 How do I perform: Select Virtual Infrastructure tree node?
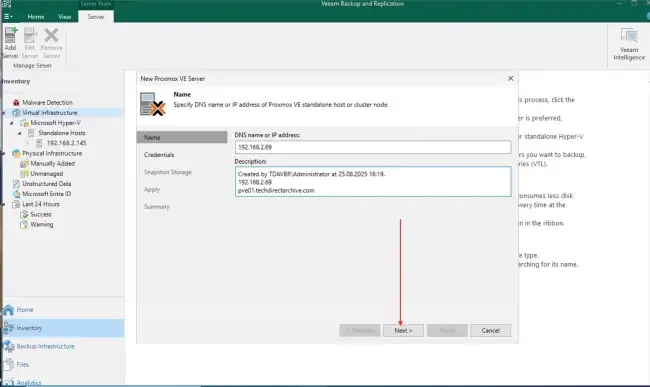[49, 113]
